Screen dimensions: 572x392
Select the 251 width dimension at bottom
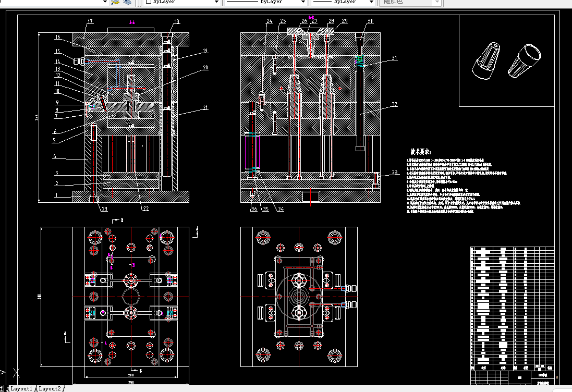coord(131,383)
